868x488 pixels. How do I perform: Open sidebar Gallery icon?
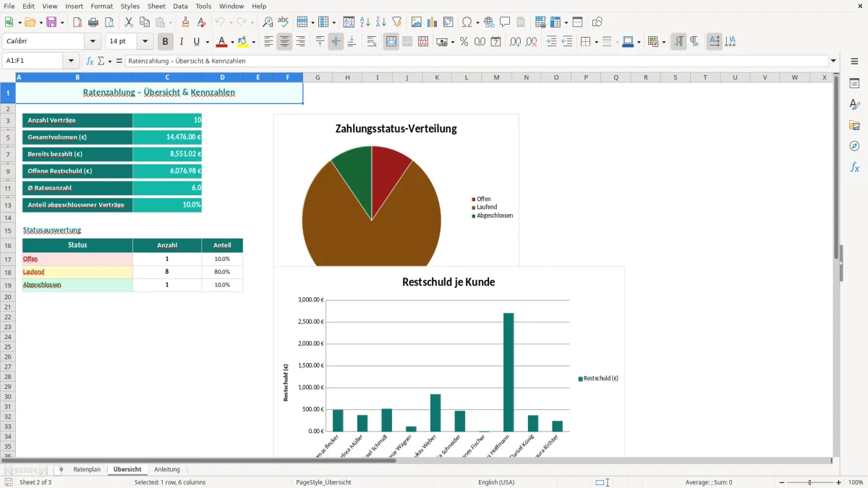[854, 125]
